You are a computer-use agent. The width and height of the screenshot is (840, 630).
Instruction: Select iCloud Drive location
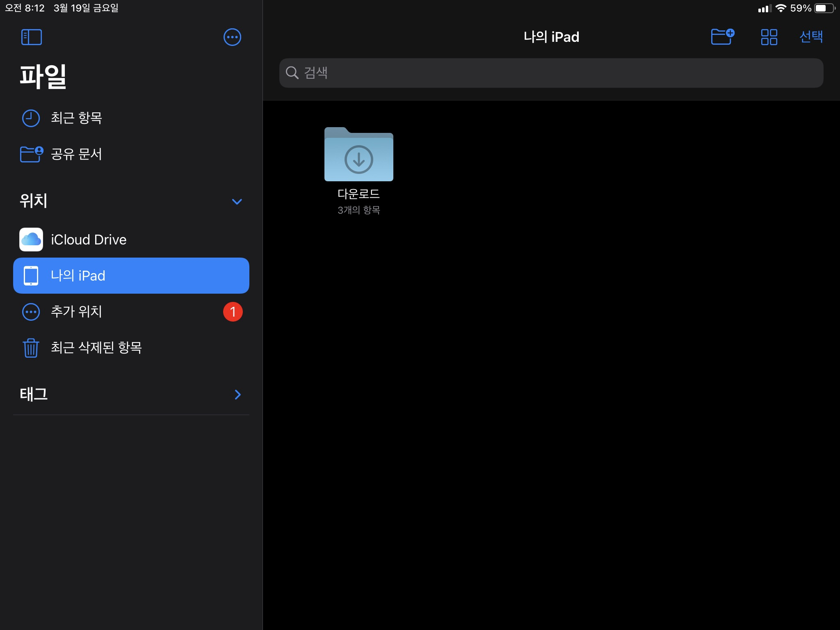pos(89,240)
